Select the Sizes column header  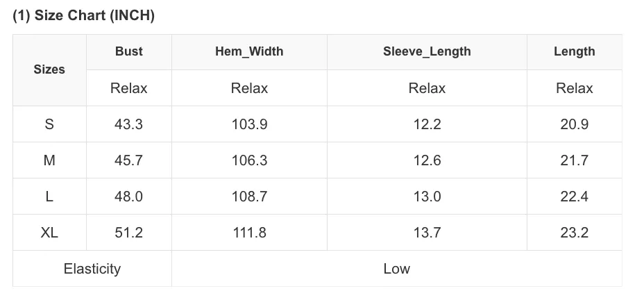click(x=49, y=69)
